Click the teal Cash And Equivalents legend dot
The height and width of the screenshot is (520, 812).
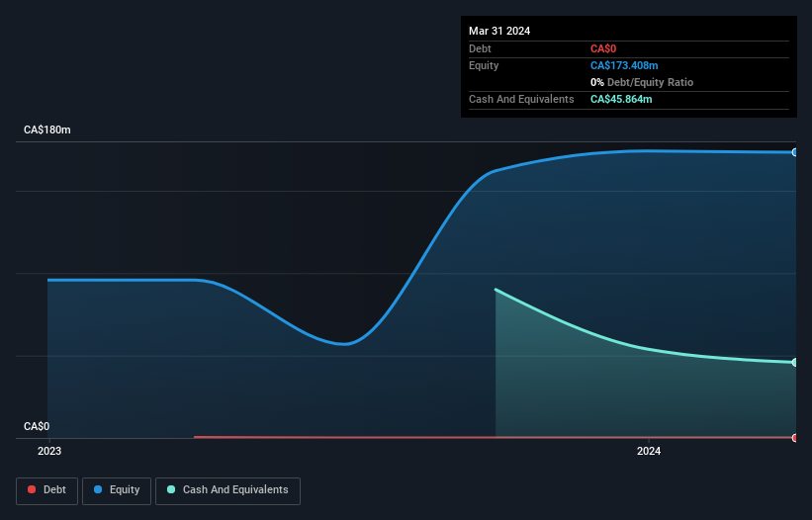click(171, 489)
